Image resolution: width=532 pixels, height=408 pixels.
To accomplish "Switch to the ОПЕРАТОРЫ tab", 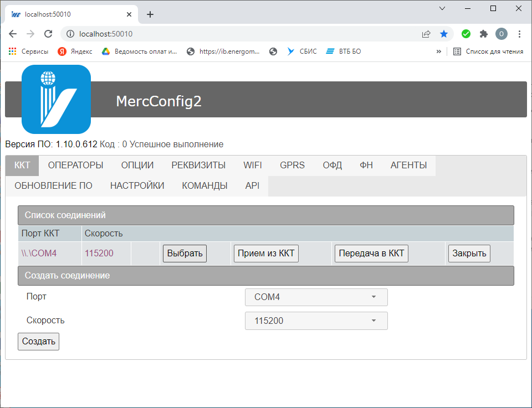I will pos(76,166).
